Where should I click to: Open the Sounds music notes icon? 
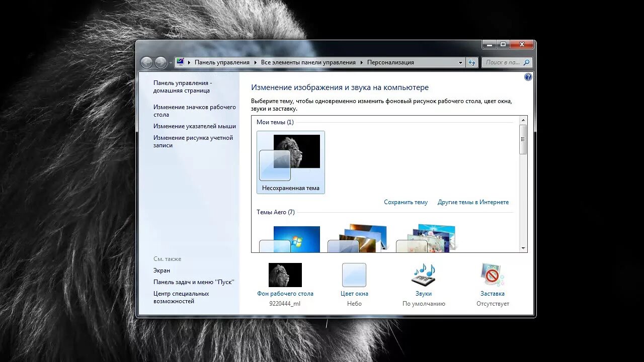tap(424, 275)
